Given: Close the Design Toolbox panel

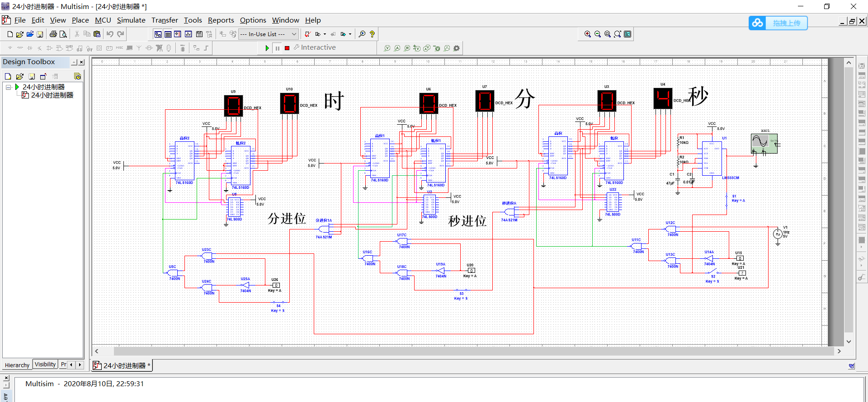Looking at the screenshot, I should [x=81, y=62].
